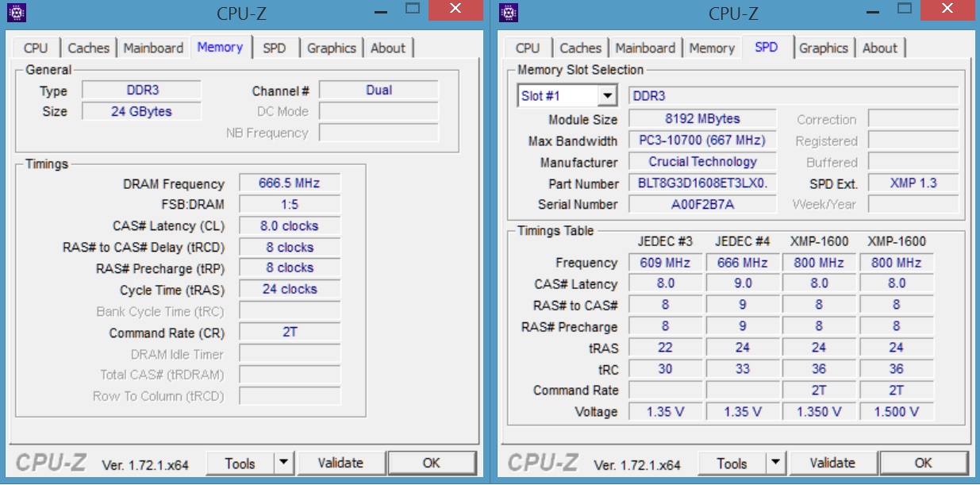Close the right CPU-Z window
The image size is (980, 485).
(x=947, y=10)
